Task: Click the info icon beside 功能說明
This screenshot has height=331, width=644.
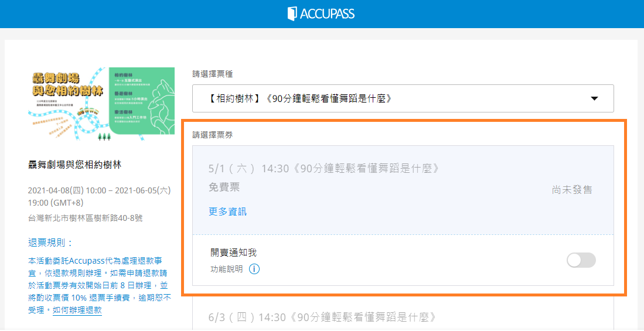Action: [254, 269]
